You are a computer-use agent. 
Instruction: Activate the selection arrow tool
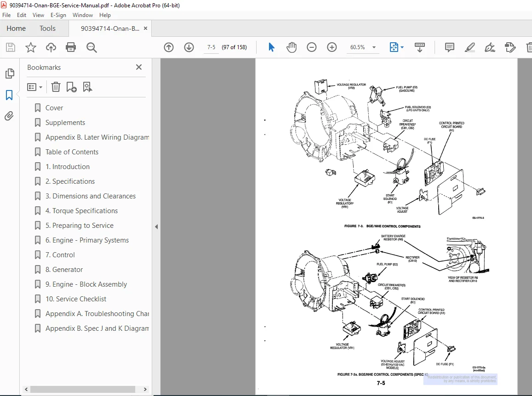(x=271, y=47)
